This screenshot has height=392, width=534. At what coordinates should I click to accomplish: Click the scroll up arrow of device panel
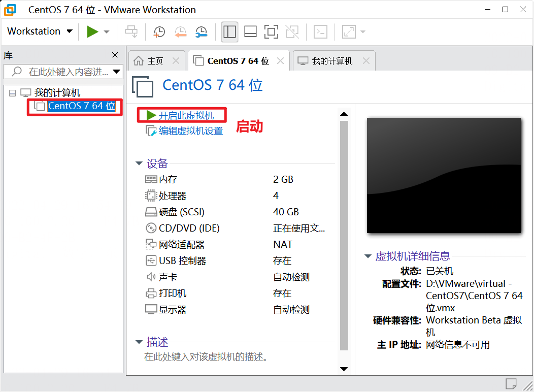[344, 114]
